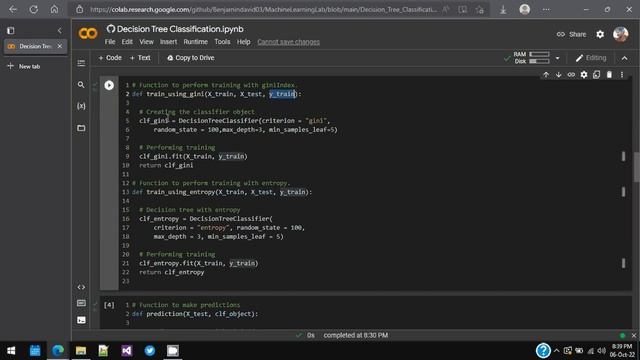Open File Explorer from taskbar
The height and width of the screenshot is (360, 640).
[81, 351]
